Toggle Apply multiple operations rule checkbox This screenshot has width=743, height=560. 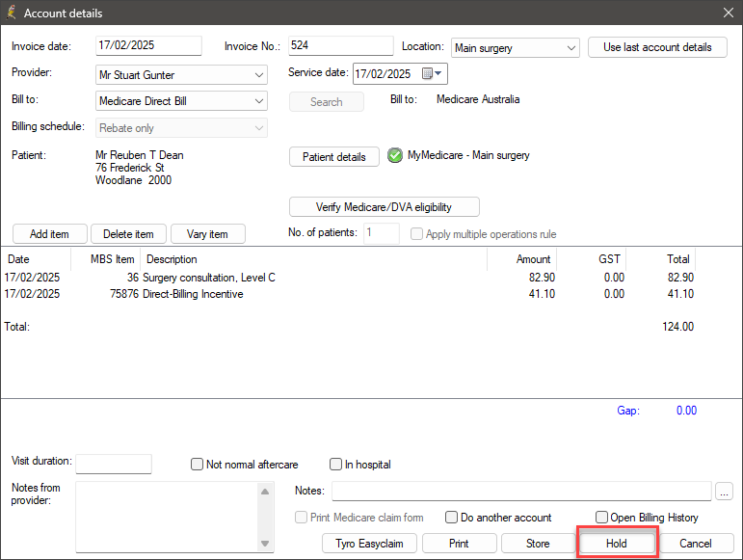click(416, 234)
